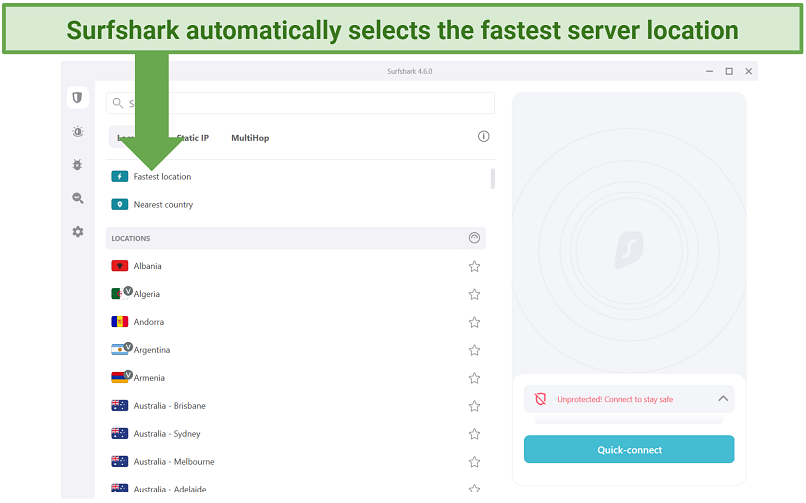Expand the Unprotected status panel chevron
The image size is (806, 503).
(x=723, y=399)
